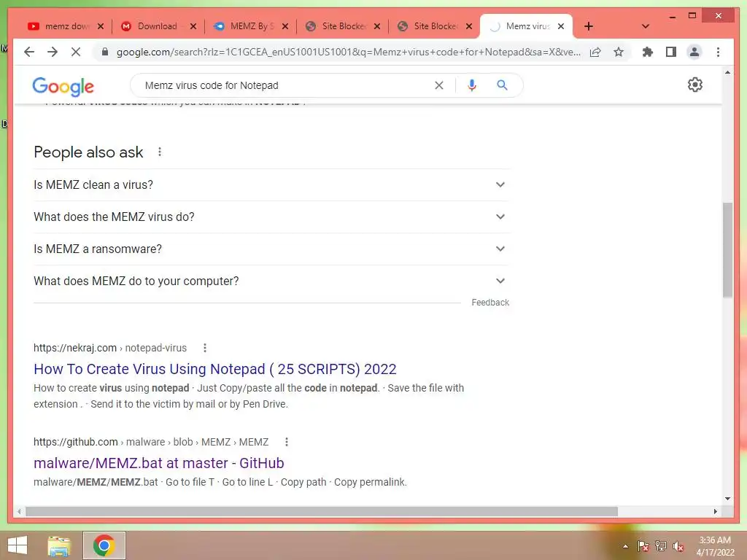This screenshot has width=747, height=560.
Task: Click the lock icon in address bar
Action: tap(105, 52)
